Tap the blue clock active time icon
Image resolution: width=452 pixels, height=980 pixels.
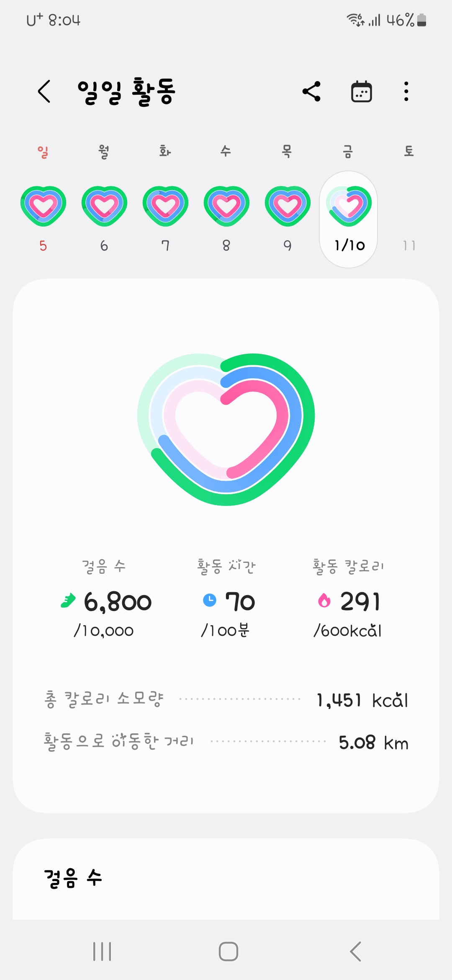coord(210,600)
